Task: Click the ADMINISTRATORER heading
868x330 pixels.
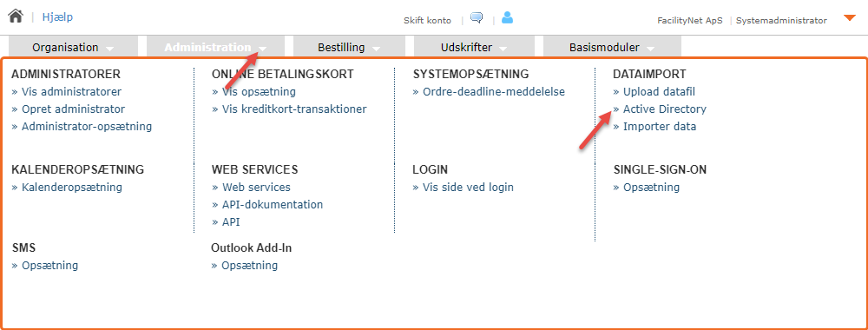Action: click(66, 74)
